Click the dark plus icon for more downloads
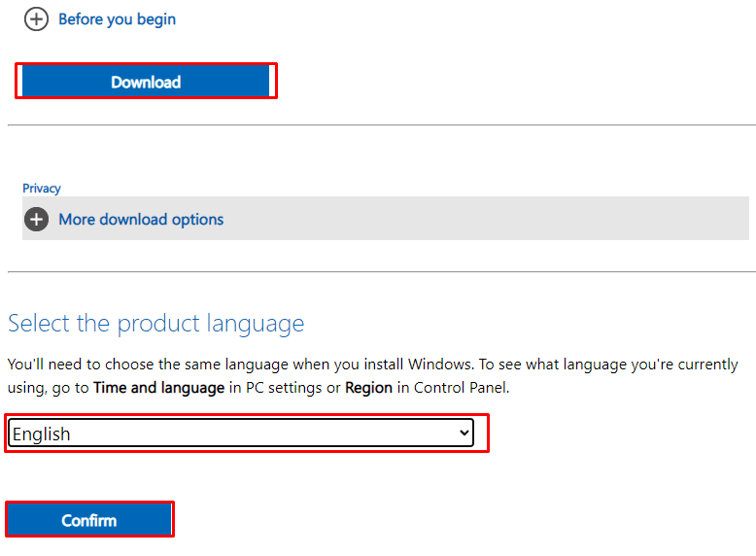Screen dimensions: 756x556 pyautogui.click(x=36, y=220)
